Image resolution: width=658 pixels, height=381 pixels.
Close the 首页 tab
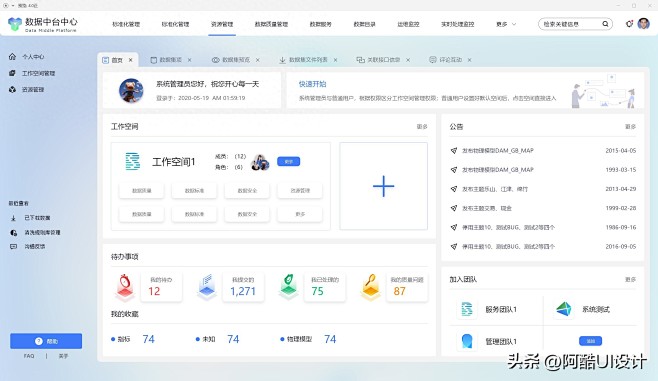(131, 60)
